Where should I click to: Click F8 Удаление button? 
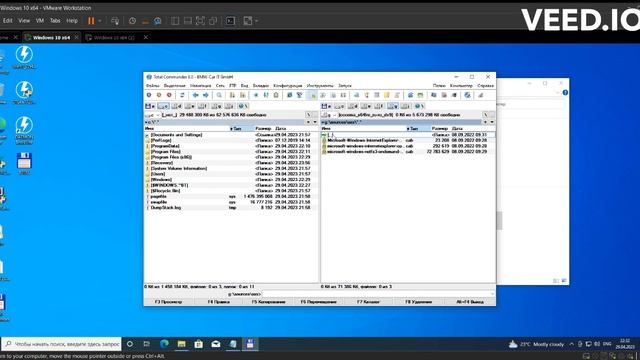coord(419,302)
